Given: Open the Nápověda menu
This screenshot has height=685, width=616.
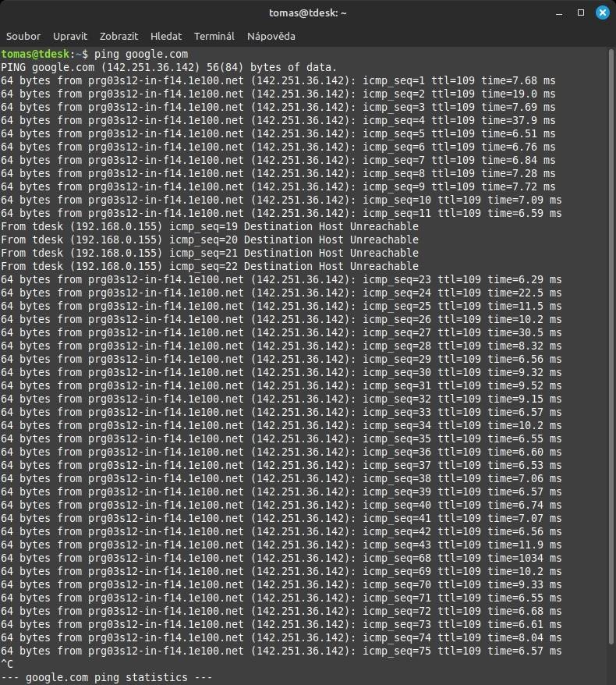Looking at the screenshot, I should (271, 36).
